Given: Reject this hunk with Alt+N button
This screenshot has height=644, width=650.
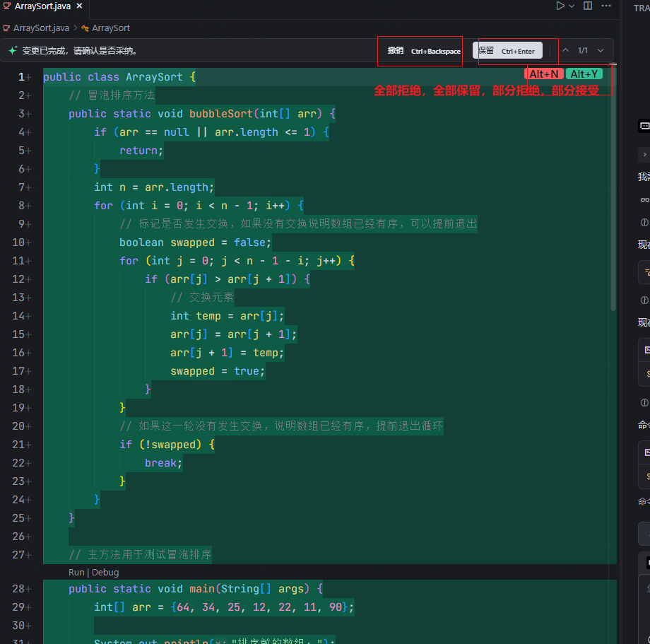Looking at the screenshot, I should [543, 74].
